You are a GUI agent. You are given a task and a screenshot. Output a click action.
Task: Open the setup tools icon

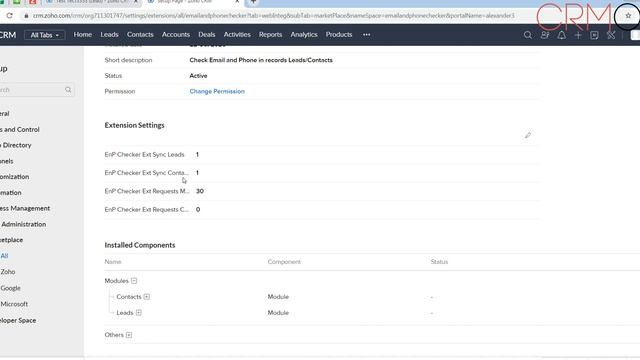point(611,35)
